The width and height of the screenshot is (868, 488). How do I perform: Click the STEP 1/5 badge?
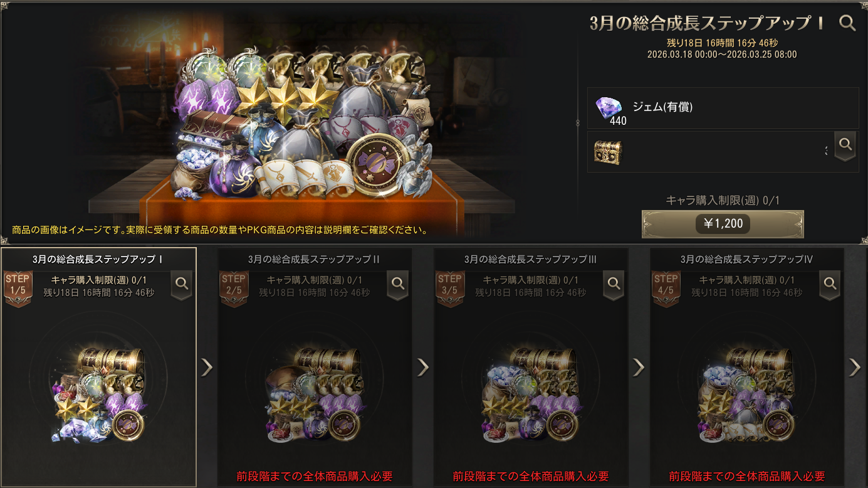18,289
